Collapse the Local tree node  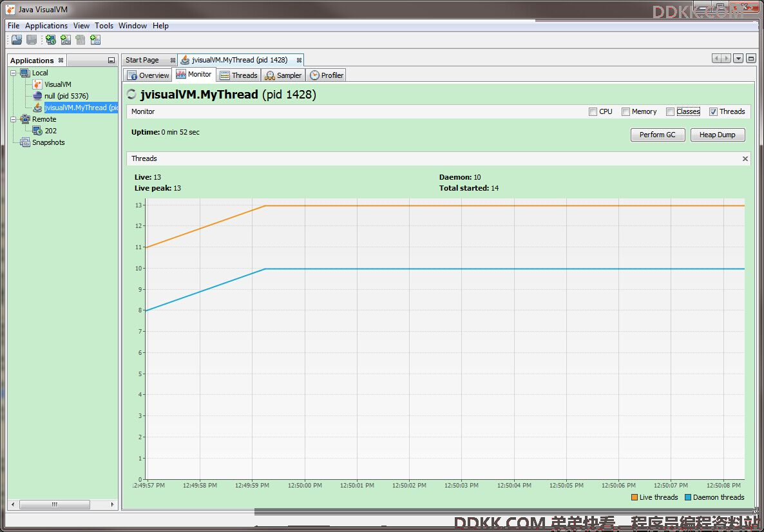pyautogui.click(x=14, y=73)
